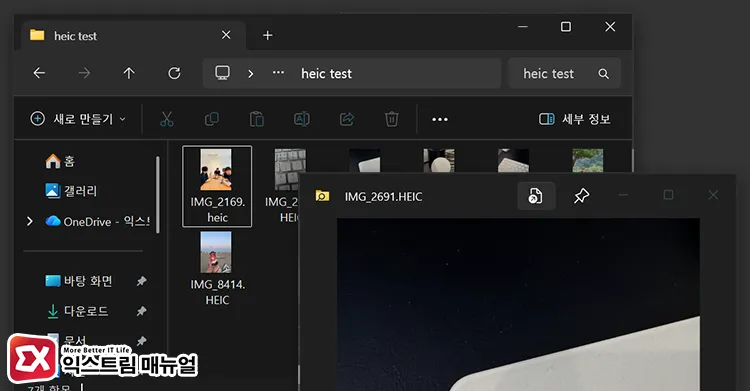The image size is (750, 391).
Task: Minimize the File Explorer window
Action: pos(522,27)
